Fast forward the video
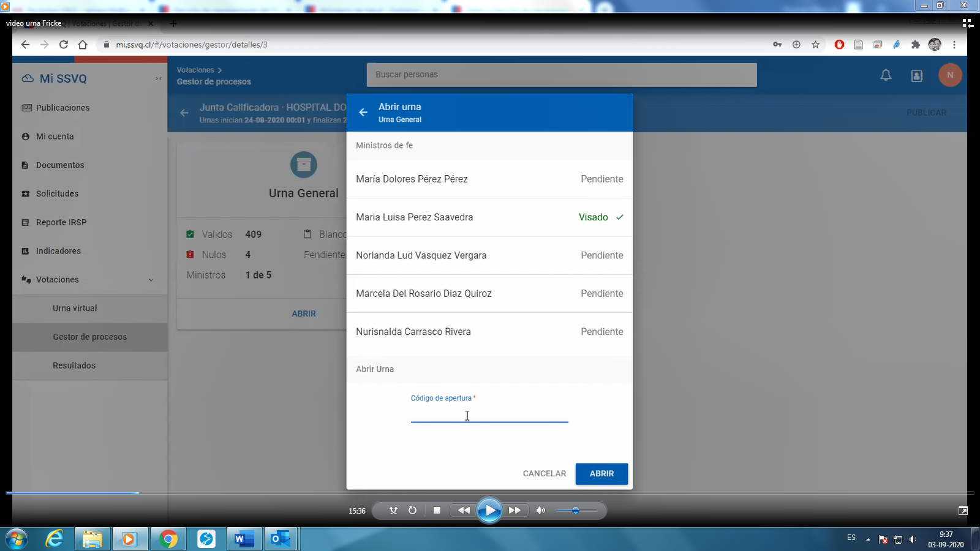The image size is (980, 551). 514,511
